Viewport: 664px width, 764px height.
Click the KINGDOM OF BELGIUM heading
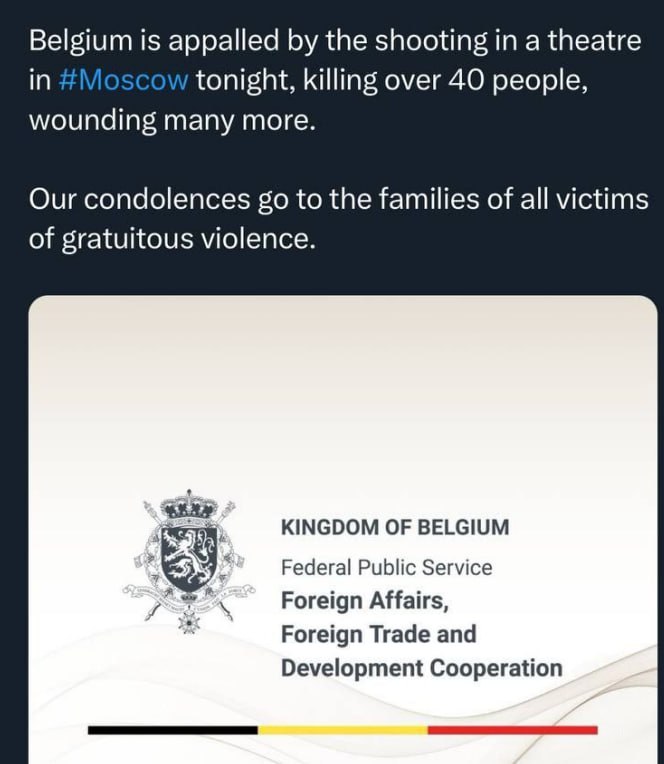pyautogui.click(x=395, y=527)
